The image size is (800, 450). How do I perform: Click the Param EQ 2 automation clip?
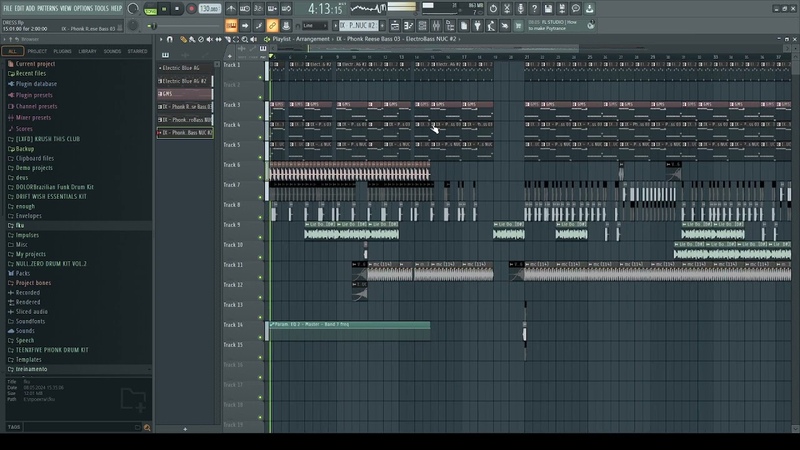pos(349,332)
